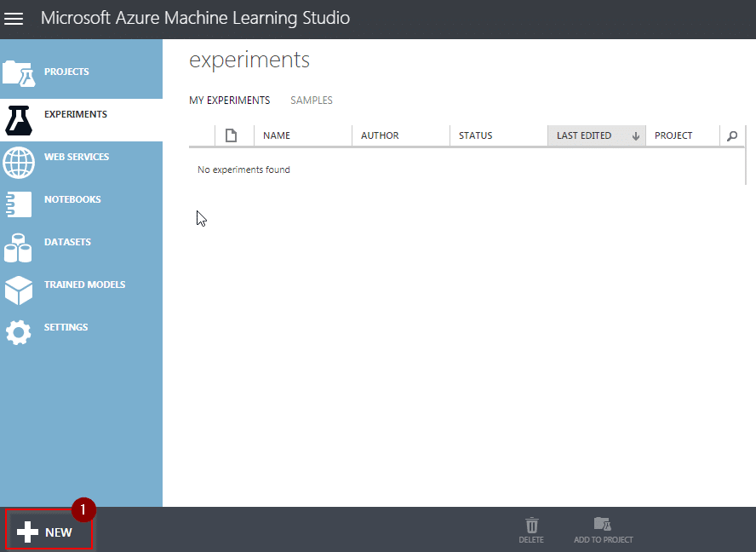Click the 'experiments' page heading
Viewport: 756px width, 552px height.
[249, 60]
